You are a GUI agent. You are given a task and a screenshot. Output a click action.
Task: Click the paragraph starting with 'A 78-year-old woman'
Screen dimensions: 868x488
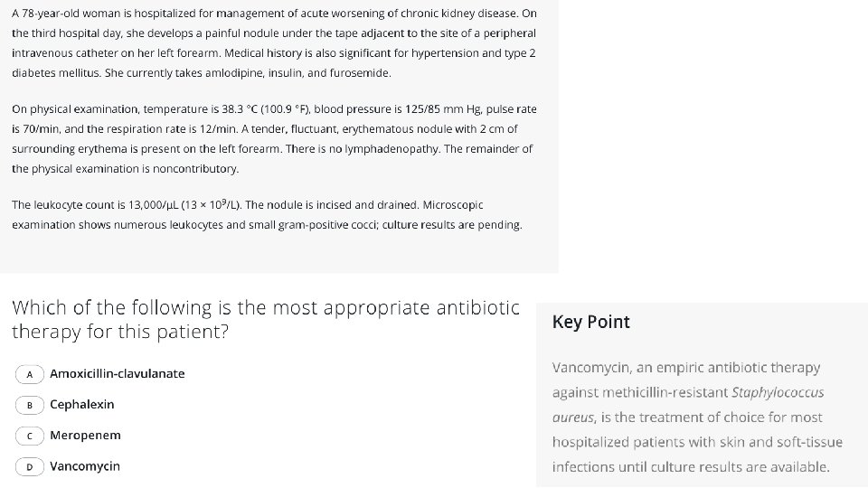[x=273, y=43]
